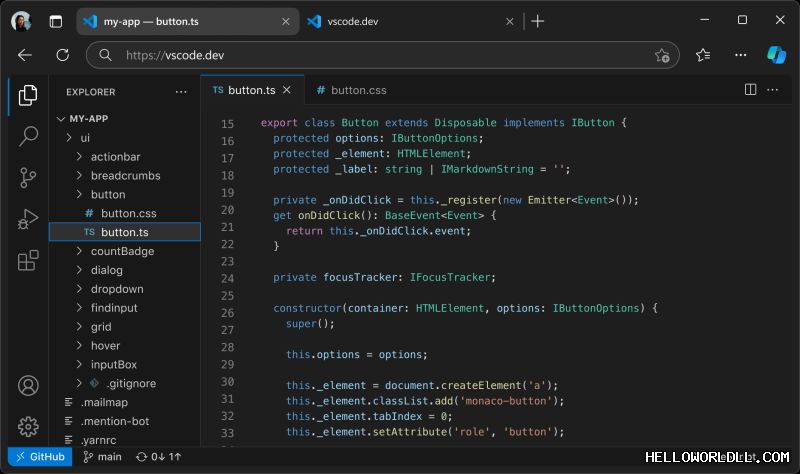This screenshot has width=800, height=474.
Task: Open the browser favorites list
Action: click(x=703, y=55)
